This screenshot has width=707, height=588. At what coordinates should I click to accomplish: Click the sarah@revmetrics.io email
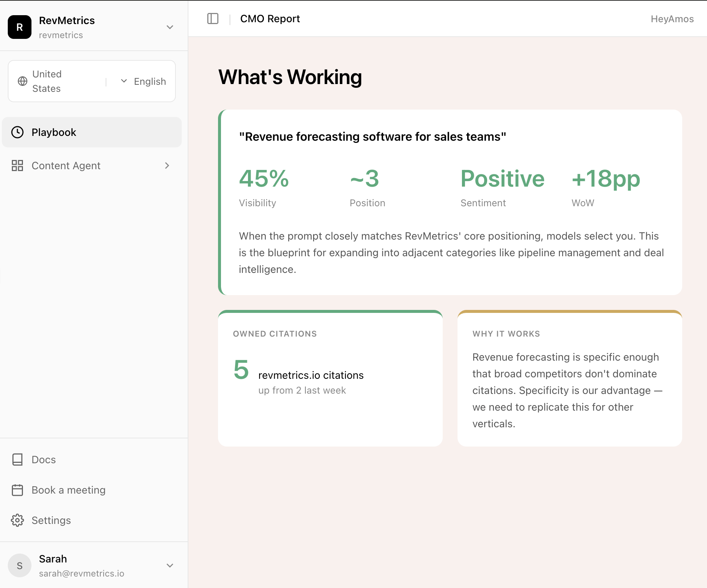81,573
